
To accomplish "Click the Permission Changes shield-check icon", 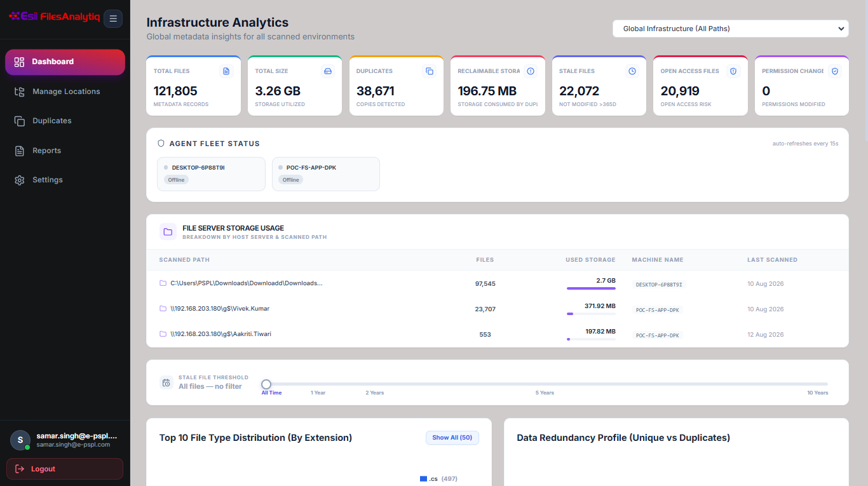I will (835, 71).
